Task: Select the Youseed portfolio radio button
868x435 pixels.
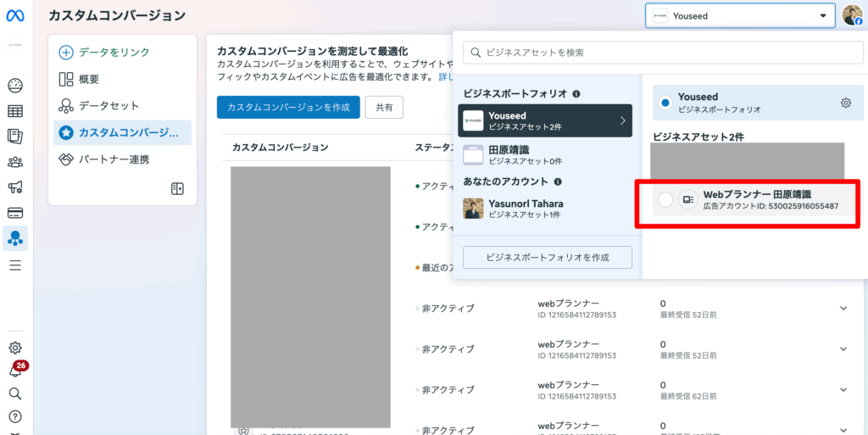Action: 665,103
